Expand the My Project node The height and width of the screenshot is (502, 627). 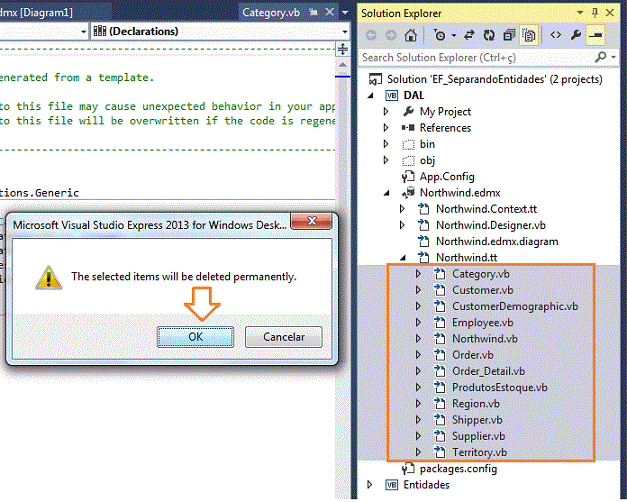(x=386, y=111)
